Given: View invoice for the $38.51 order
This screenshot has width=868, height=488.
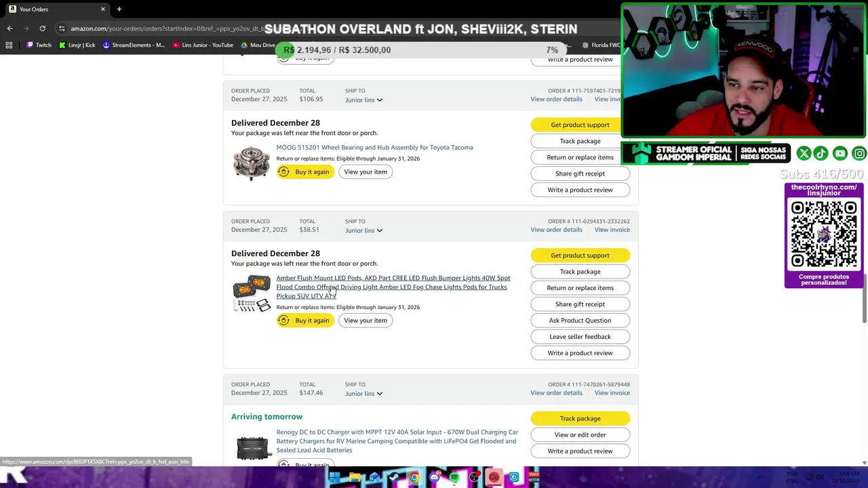Looking at the screenshot, I should [612, 230].
